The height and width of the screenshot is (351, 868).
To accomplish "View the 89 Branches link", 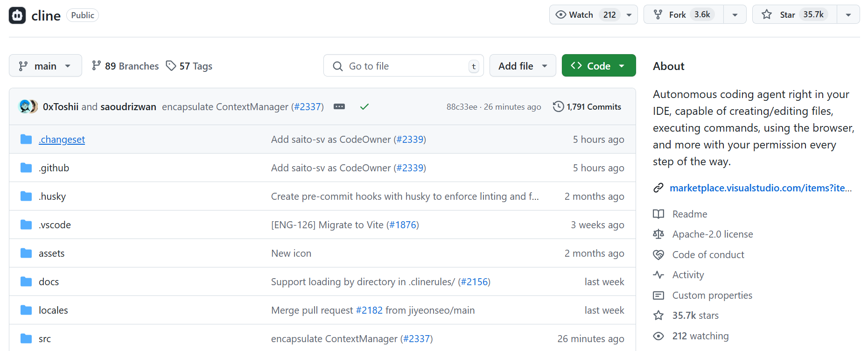I will click(125, 66).
